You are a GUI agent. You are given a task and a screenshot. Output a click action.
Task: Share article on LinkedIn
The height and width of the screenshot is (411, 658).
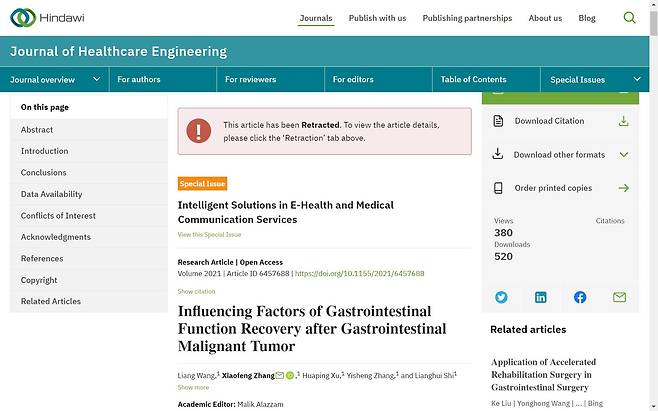pos(541,297)
